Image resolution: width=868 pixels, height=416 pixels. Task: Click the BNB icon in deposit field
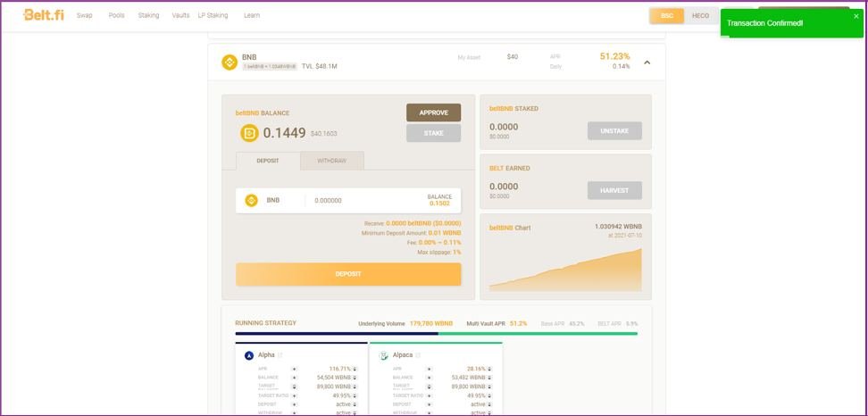pos(252,201)
